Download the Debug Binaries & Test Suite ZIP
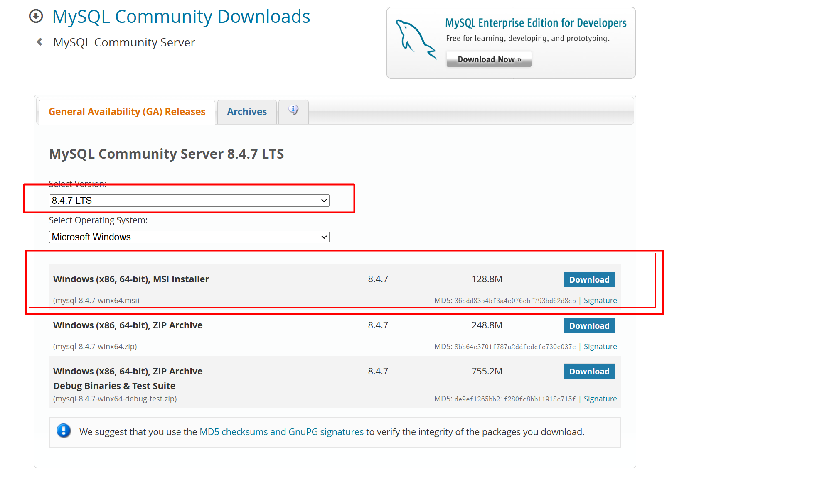The width and height of the screenshot is (817, 504). pos(589,372)
